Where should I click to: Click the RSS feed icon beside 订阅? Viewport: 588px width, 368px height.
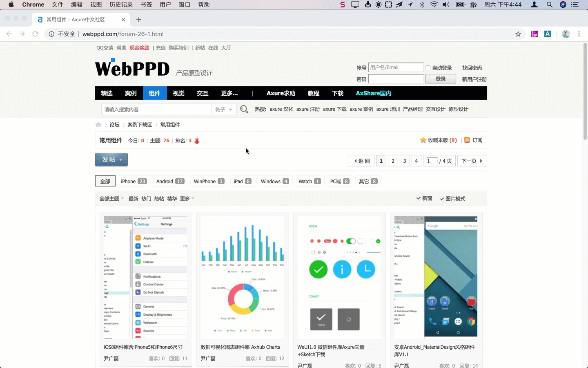tap(467, 140)
